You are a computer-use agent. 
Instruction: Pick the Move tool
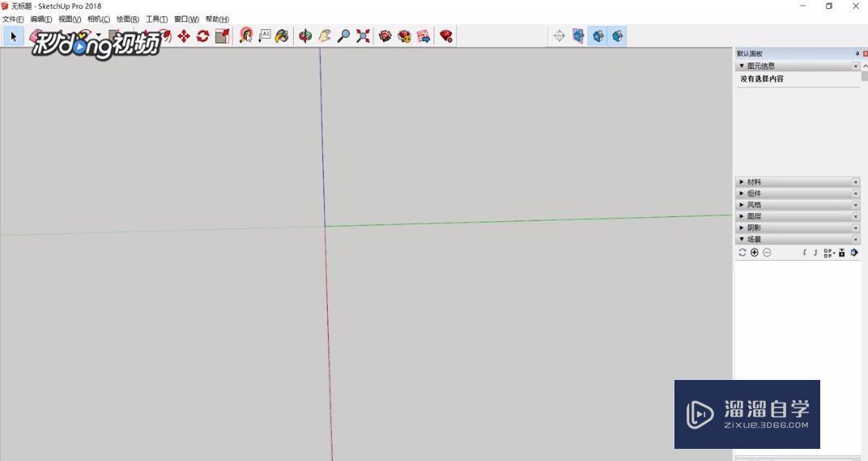[x=184, y=36]
